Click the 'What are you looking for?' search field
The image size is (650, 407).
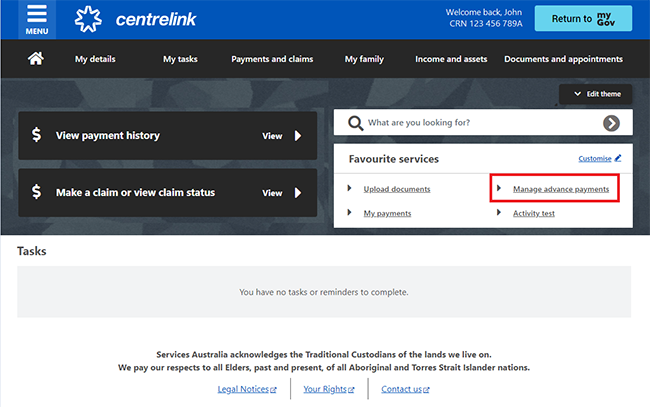[480, 123]
